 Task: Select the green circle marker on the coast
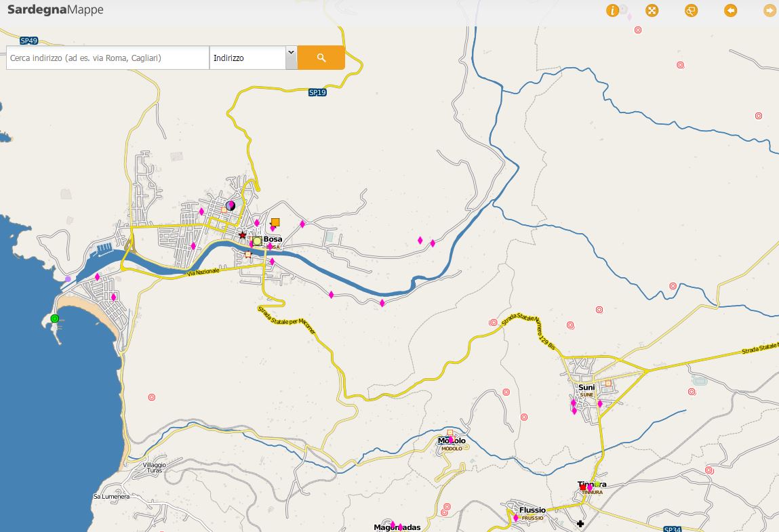pos(55,319)
